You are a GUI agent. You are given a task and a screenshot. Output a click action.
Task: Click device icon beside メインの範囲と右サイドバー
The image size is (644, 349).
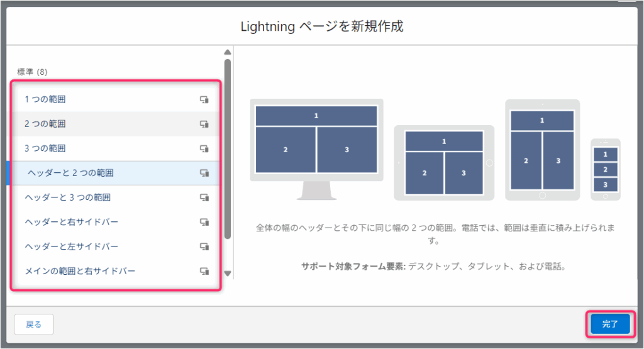(204, 271)
